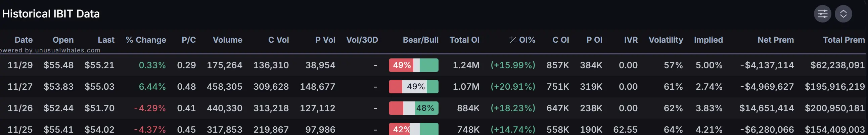Select the 11/29 date row cell
This screenshot has height=135, width=868.
coord(20,65)
